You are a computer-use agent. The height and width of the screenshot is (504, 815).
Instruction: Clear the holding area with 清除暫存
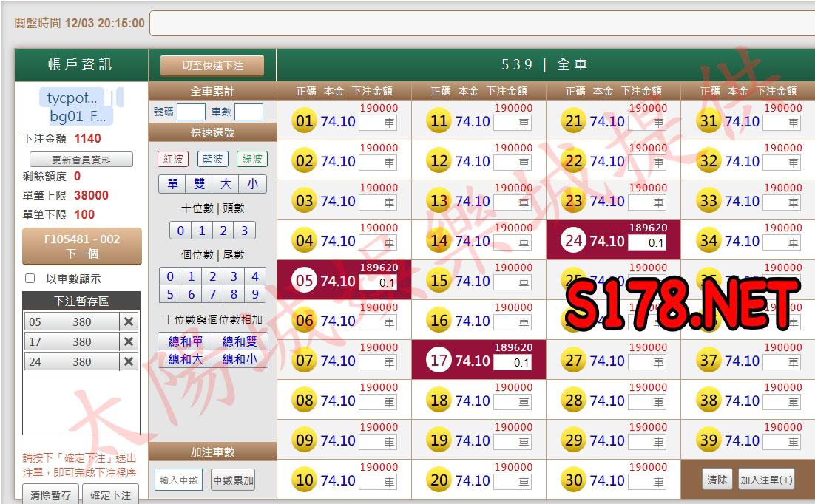coord(50,494)
